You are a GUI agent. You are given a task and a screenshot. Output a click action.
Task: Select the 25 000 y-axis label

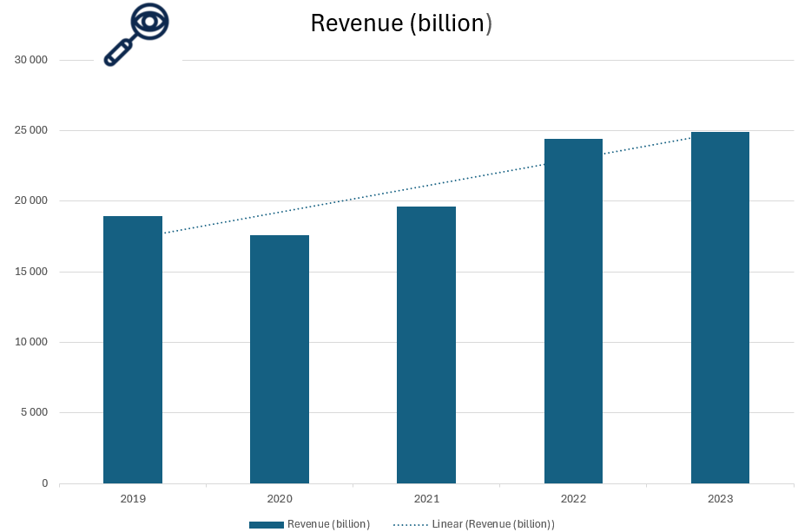click(31, 130)
